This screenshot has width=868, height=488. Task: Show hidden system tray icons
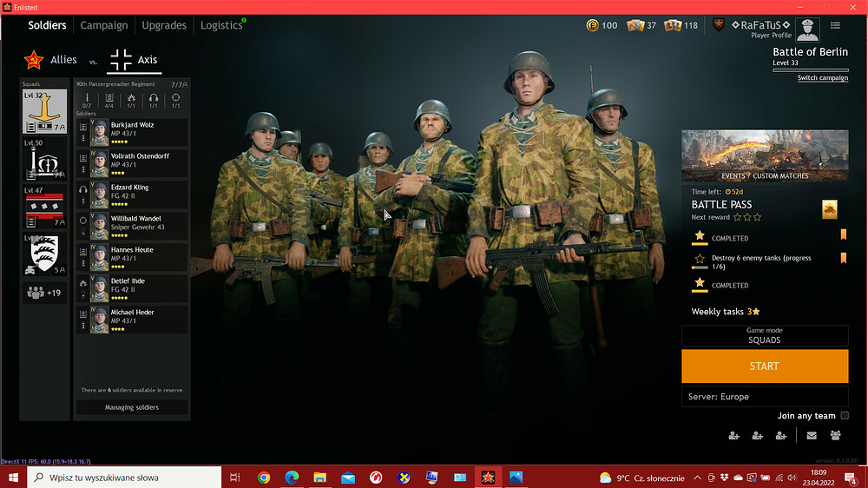coord(697,478)
